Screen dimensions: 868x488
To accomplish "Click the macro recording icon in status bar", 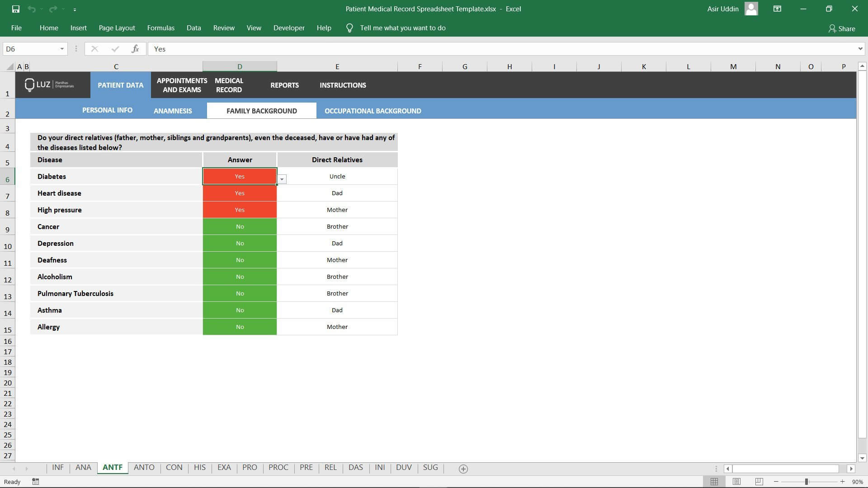I will coord(36,482).
